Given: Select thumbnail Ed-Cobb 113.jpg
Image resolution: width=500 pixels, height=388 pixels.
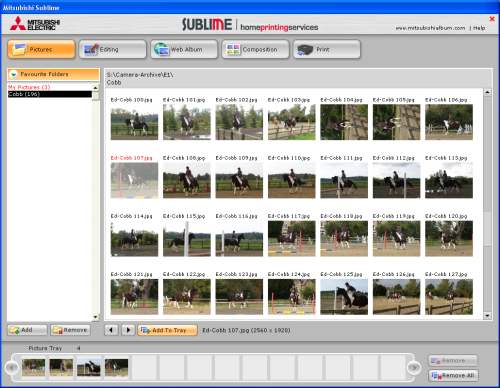Looking at the screenshot, I should (449, 180).
